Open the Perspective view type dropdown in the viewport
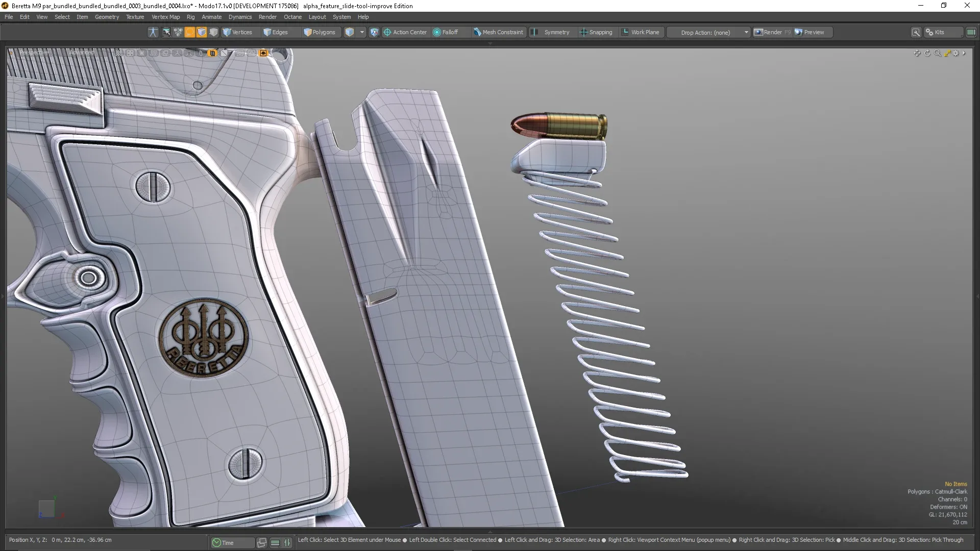The image size is (980, 551). pos(34,53)
